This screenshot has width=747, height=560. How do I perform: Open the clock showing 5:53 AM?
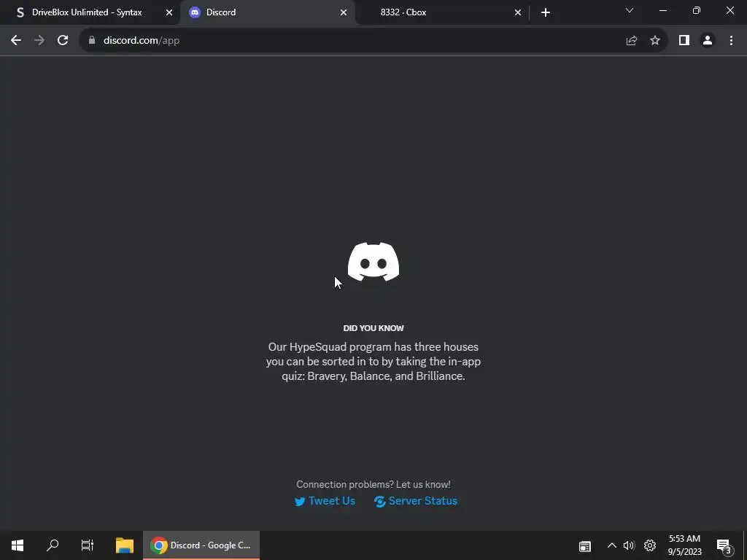684,545
